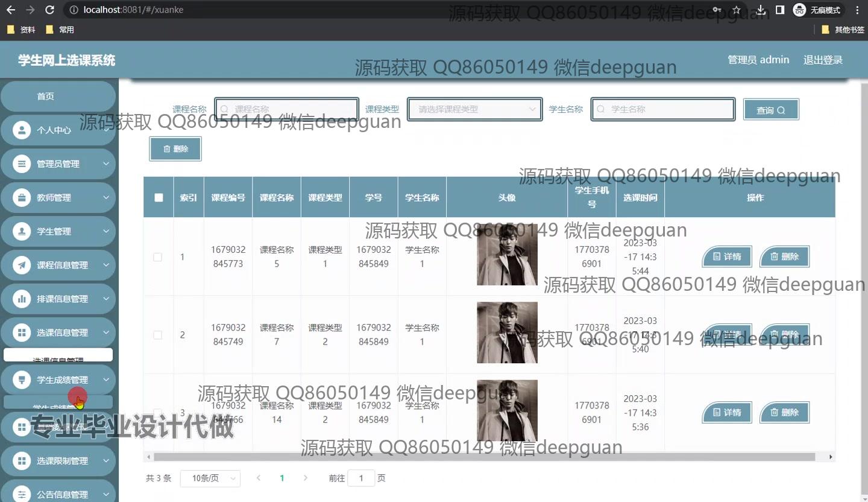
Task: Delete the 课程名称5 row via 删除
Action: point(784,257)
